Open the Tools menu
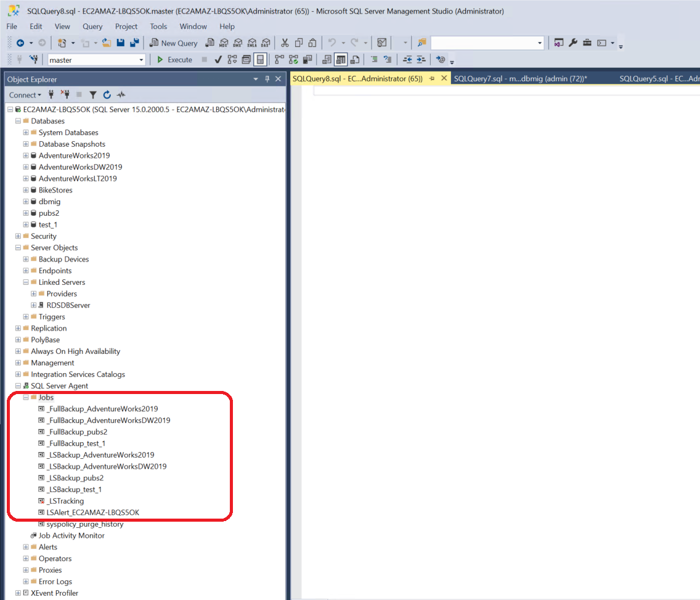 point(158,27)
